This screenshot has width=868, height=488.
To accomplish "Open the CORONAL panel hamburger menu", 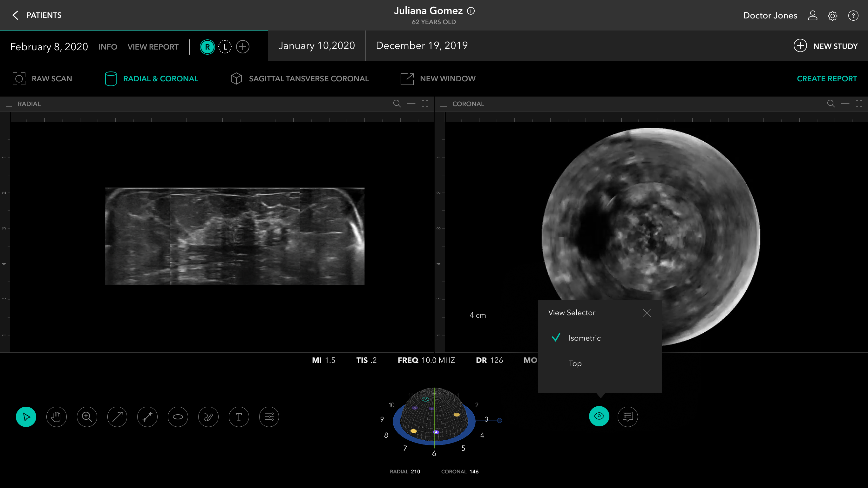I will (x=444, y=104).
